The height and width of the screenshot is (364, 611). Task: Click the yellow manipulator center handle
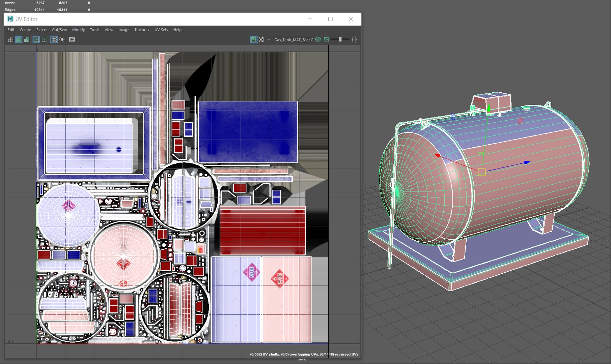[481, 172]
